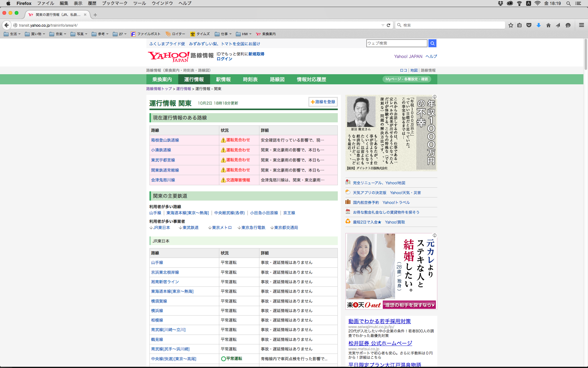Open a new tab with the plus button
Viewport: 588px width, 368px height.
pos(95,15)
